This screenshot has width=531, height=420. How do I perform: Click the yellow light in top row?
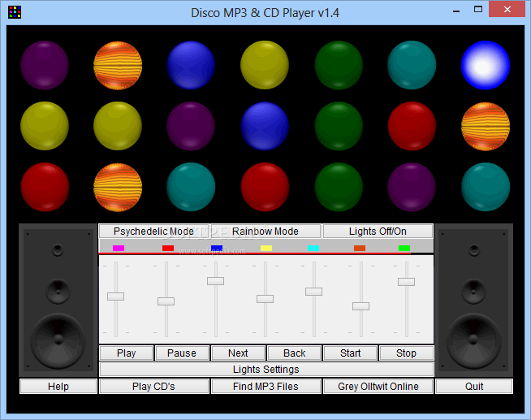click(x=265, y=65)
